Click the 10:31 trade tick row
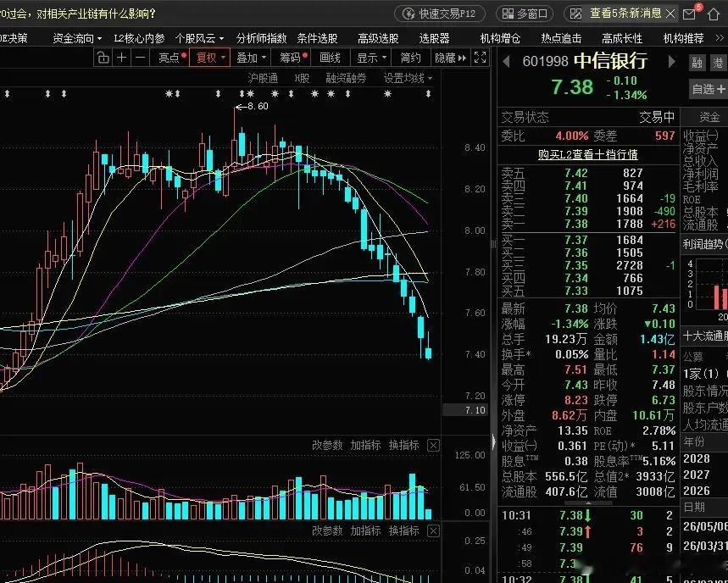Screen dimensions: 728x583 click(x=588, y=516)
